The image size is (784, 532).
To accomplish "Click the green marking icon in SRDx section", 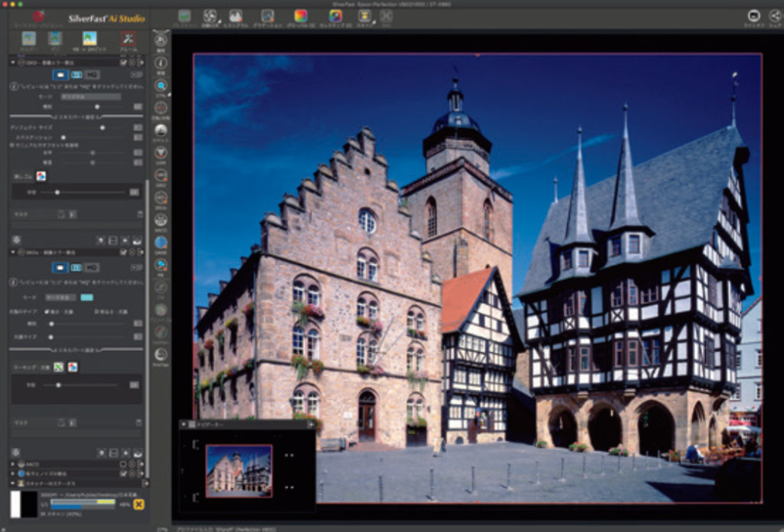I will [58, 367].
